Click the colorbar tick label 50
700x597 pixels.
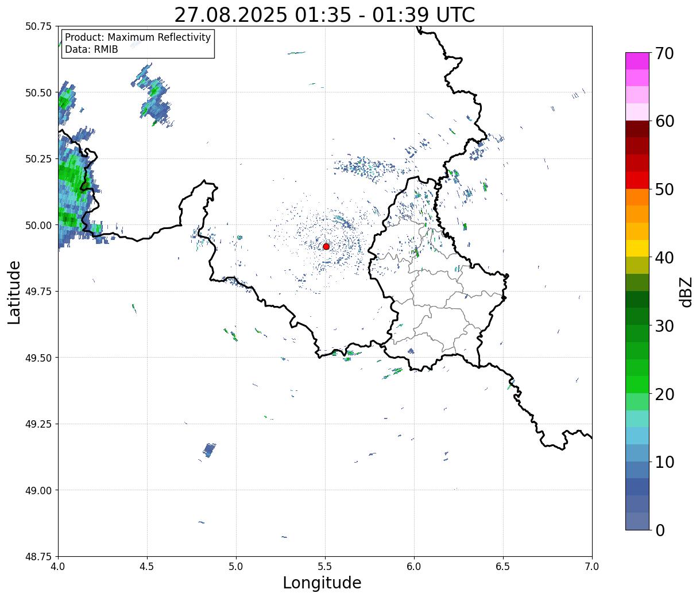coord(664,189)
